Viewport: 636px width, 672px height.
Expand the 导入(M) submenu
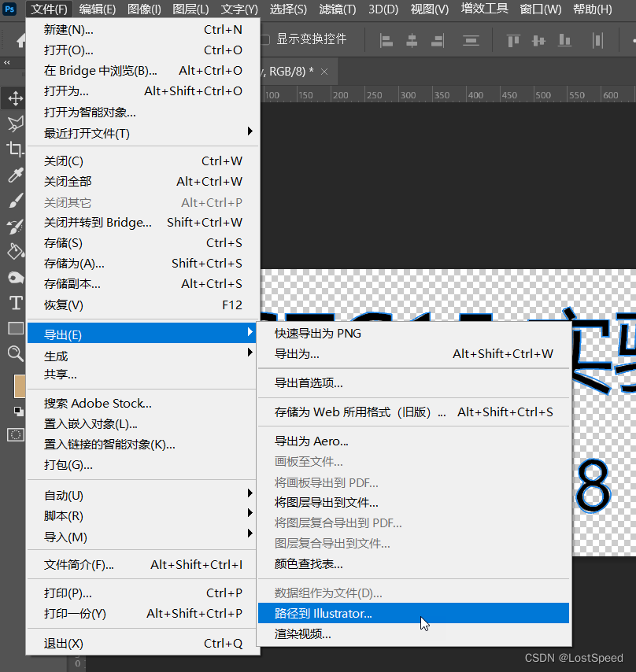coord(142,537)
